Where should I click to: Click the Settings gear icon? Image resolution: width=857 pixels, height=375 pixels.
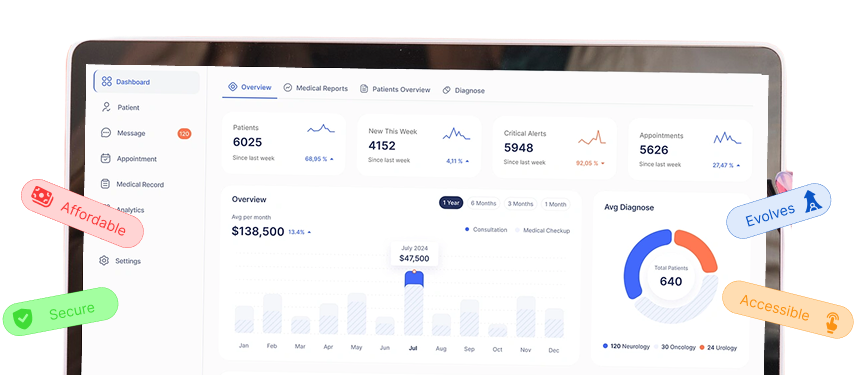(x=104, y=261)
